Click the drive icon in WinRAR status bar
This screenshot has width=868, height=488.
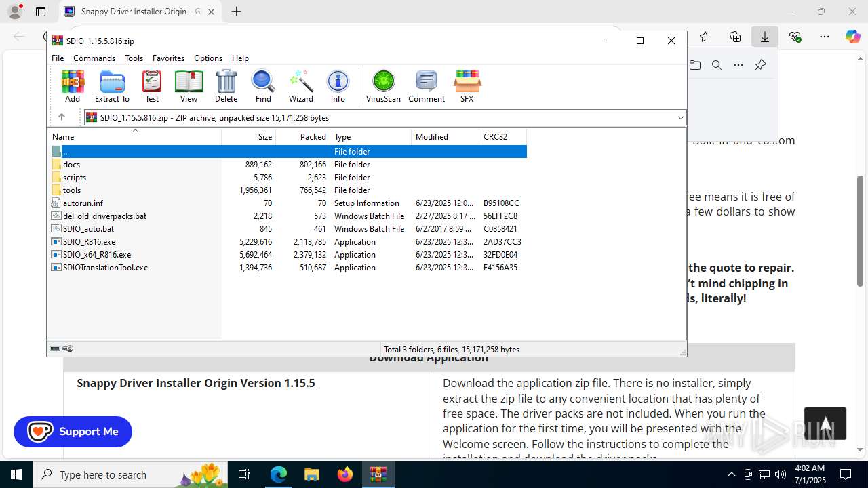(55, 348)
